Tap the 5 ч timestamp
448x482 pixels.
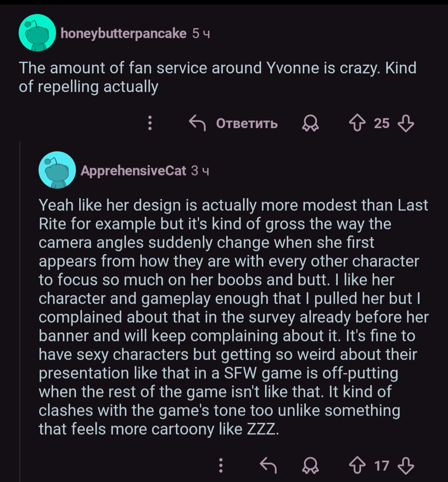[x=201, y=33]
